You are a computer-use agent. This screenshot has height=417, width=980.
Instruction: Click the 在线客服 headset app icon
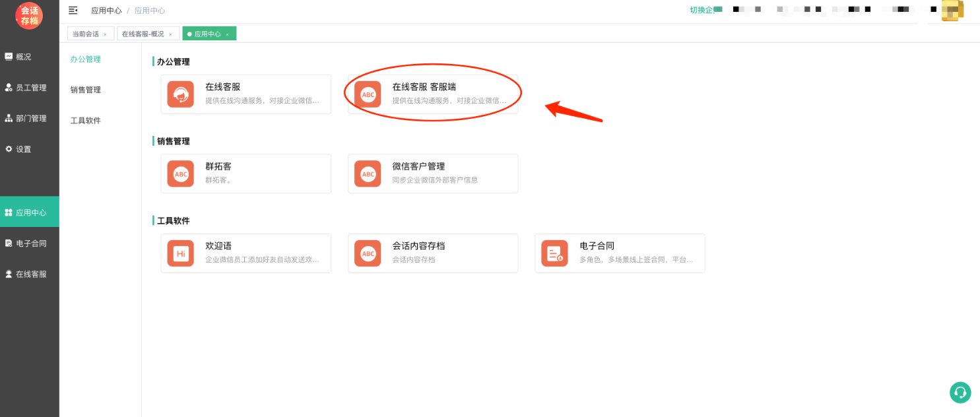[180, 94]
